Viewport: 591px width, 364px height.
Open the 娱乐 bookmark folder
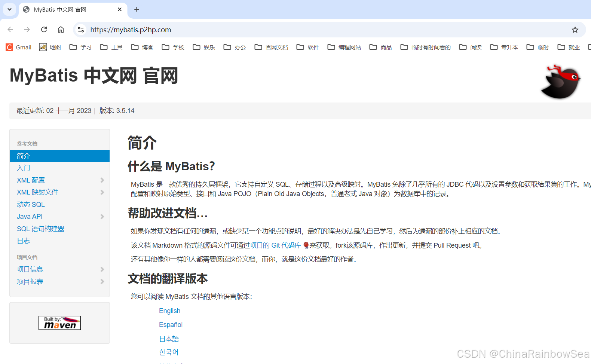point(204,47)
